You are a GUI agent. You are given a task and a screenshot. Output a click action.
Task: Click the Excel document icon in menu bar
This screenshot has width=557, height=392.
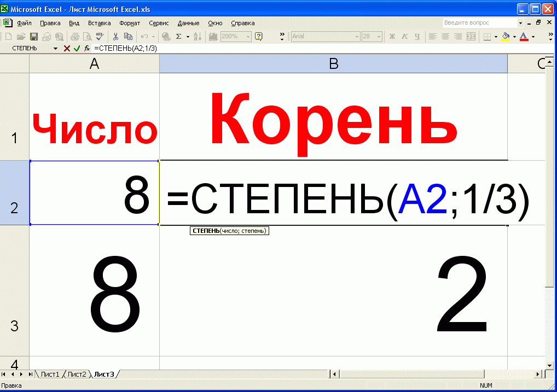(8, 23)
